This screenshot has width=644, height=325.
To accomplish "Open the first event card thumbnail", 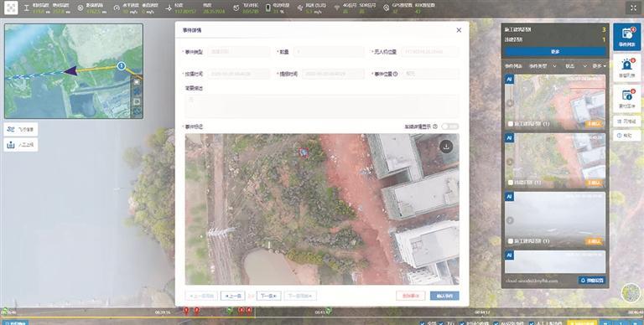I will point(555,101).
